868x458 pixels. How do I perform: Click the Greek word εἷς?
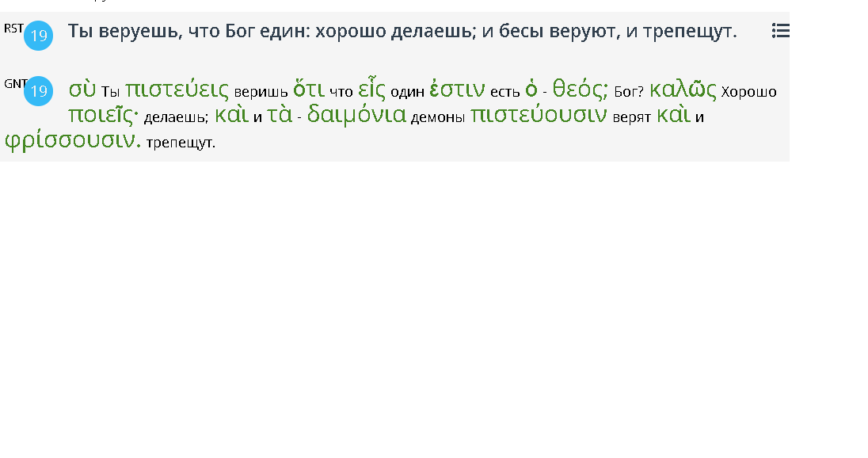(x=371, y=90)
